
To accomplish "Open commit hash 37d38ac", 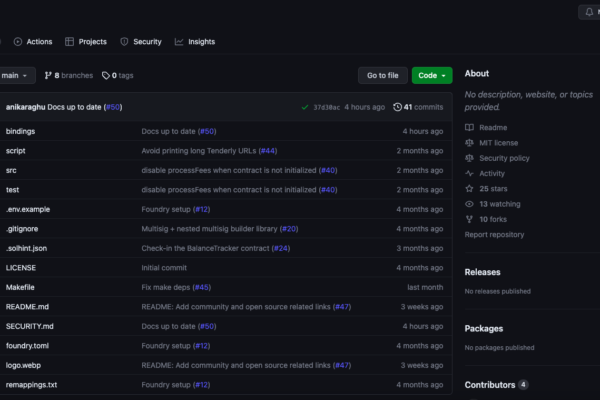I will click(326, 107).
